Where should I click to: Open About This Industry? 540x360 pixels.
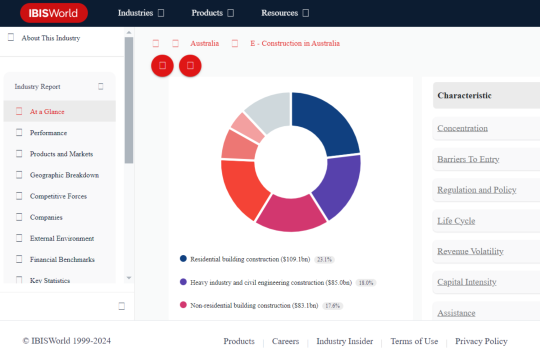point(51,38)
